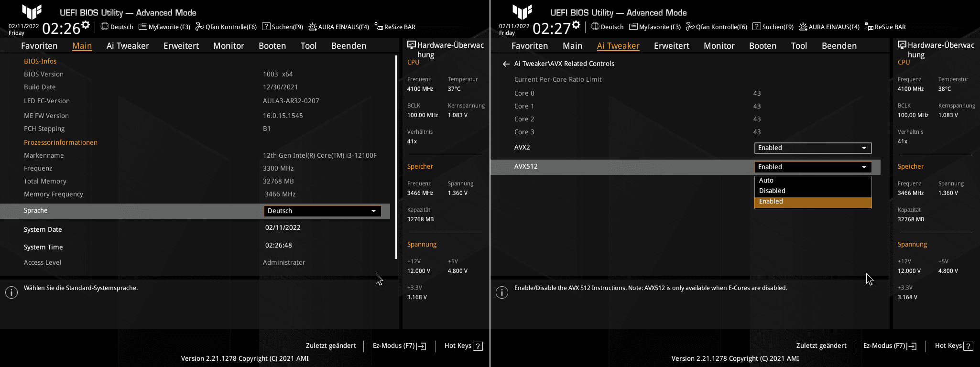Click ReSize BAR in right window
This screenshot has width=980, height=367.
885,27
